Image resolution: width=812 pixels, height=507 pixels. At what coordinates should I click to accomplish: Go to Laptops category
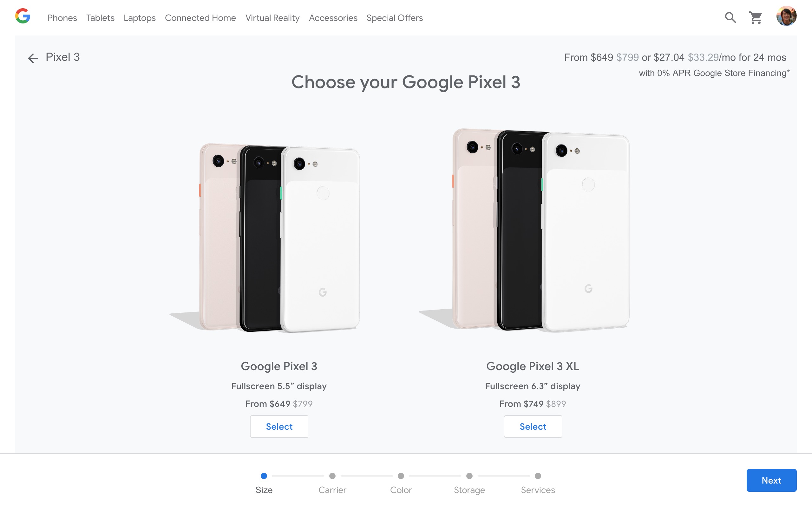(x=140, y=18)
